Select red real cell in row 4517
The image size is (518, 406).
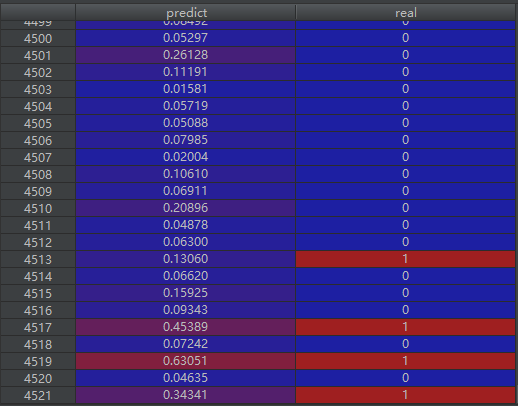tap(405, 327)
